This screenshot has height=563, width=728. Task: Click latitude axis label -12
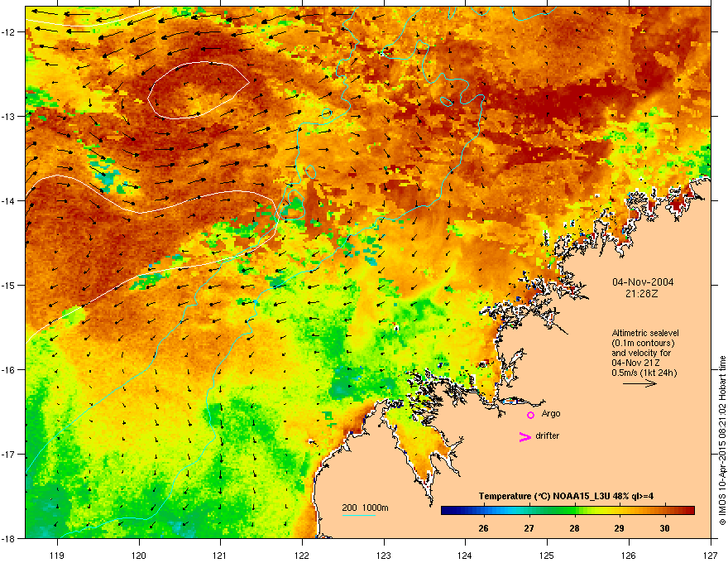9,32
